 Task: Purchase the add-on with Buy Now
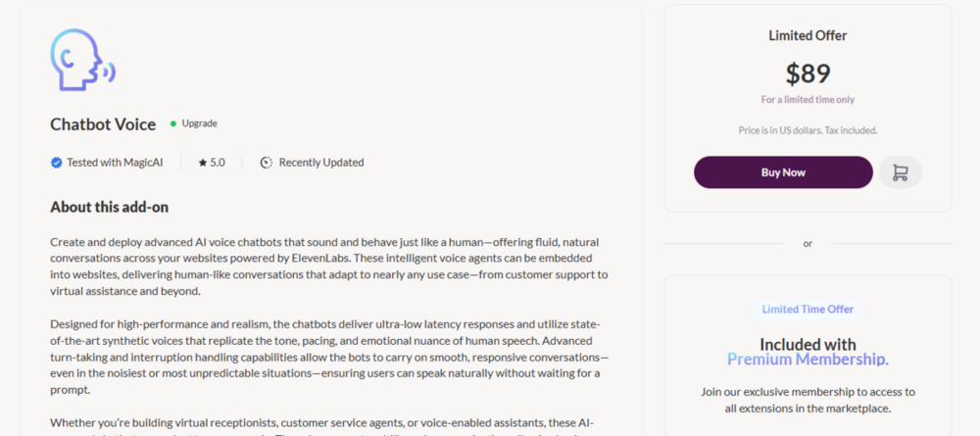pyautogui.click(x=783, y=172)
